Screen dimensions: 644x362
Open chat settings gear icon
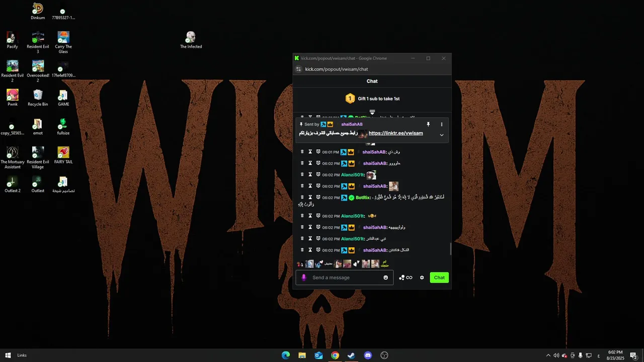[x=422, y=278]
